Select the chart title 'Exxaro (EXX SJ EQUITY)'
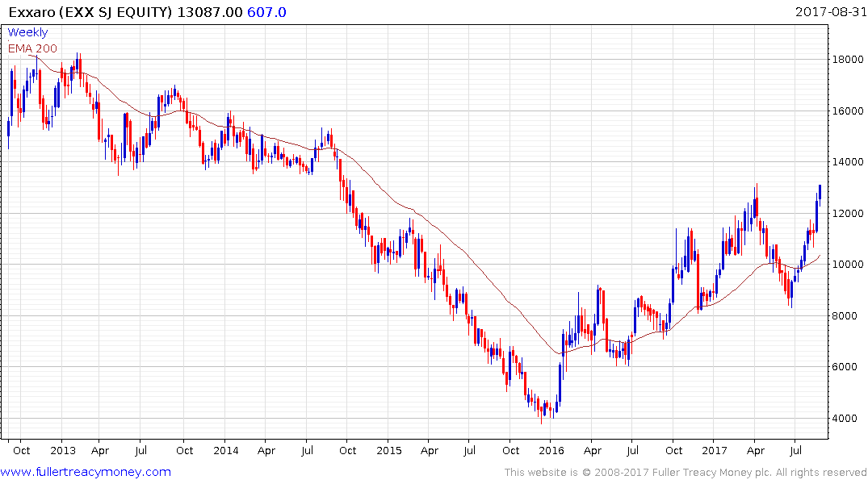This screenshot has height=484, width=868. (x=90, y=12)
